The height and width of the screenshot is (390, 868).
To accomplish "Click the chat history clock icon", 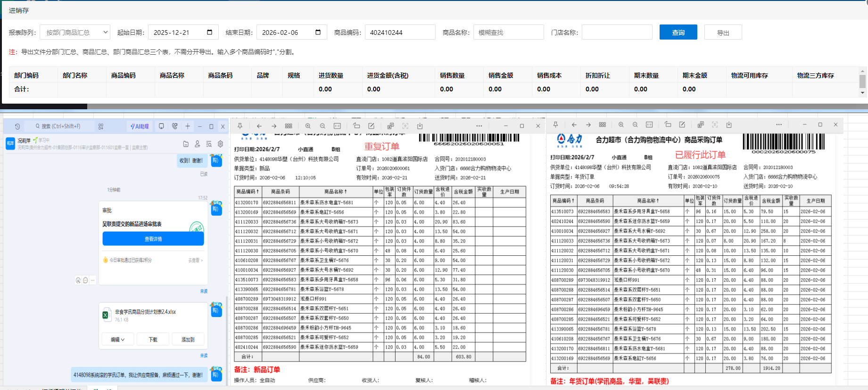I will pos(17,126).
